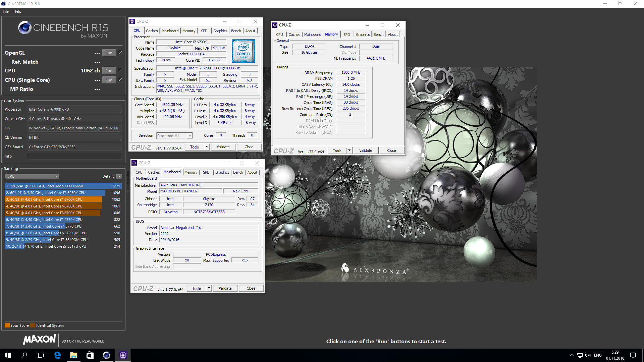Screen dimensions: 644x362
Task: Toggle the CPU test checkbox
Action: tap(120, 70)
